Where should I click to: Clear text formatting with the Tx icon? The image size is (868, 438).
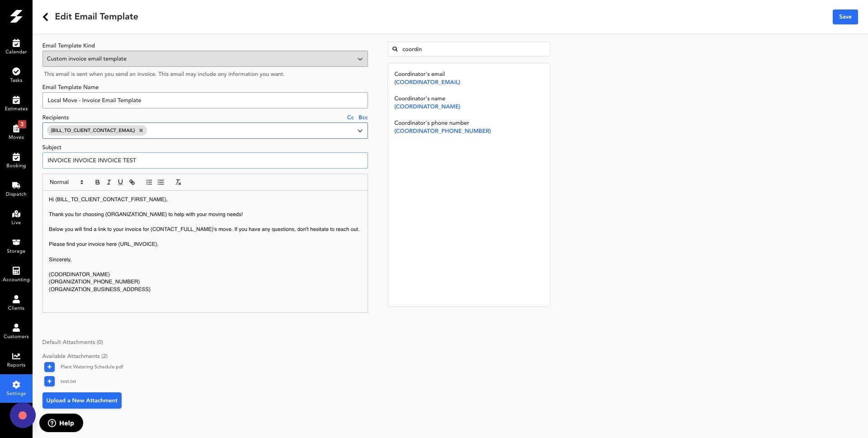tap(178, 182)
